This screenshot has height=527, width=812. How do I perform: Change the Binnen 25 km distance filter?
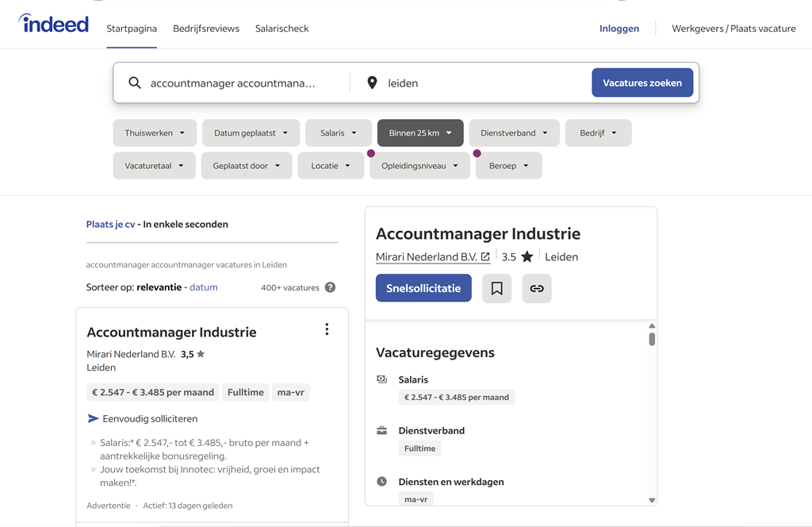[420, 133]
